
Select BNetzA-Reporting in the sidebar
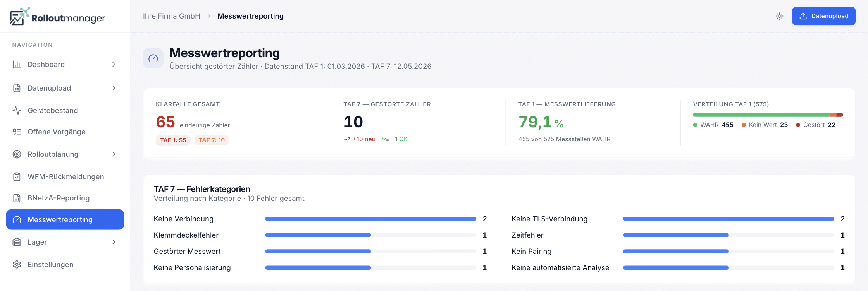(65, 198)
